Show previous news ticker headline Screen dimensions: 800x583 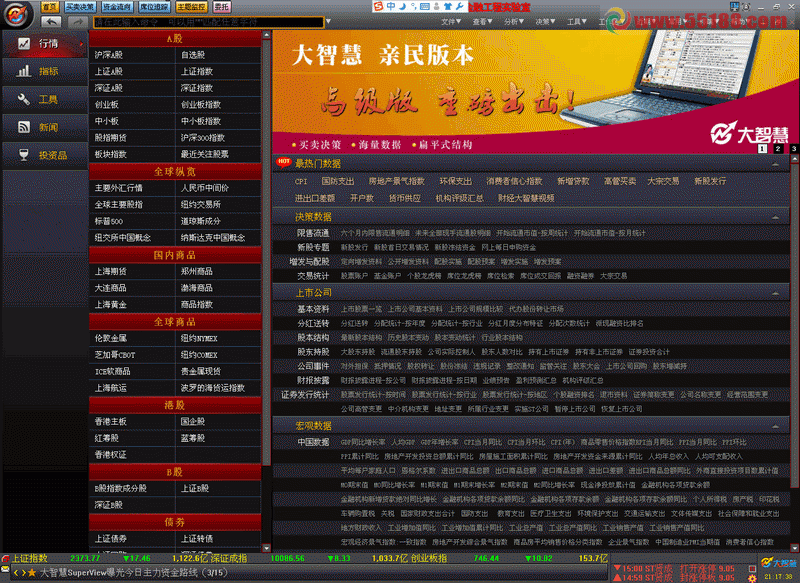click(x=16, y=573)
